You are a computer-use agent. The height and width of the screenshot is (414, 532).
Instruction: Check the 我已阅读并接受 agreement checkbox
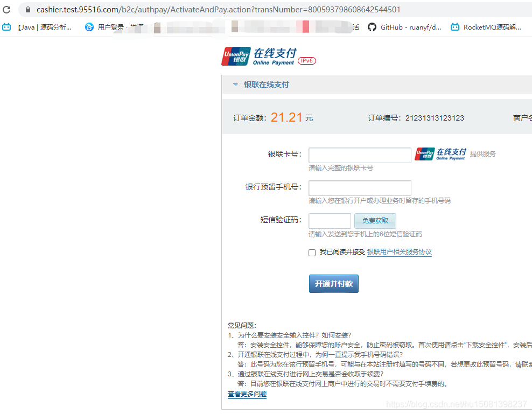point(311,252)
